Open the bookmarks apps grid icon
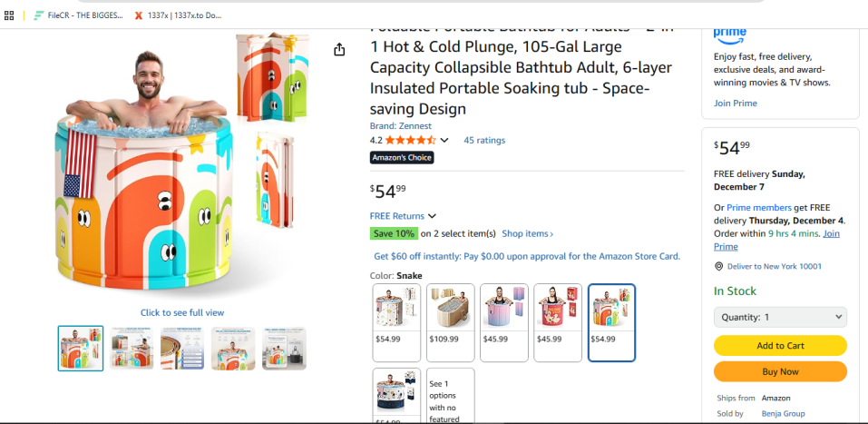Image resolution: width=868 pixels, height=424 pixels. coord(10,15)
